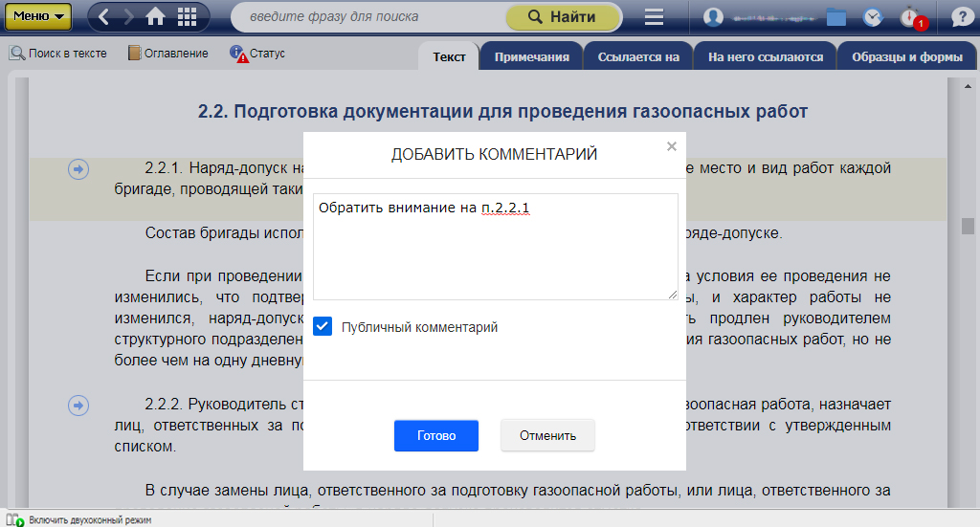Open the clock history icon
The height and width of the screenshot is (527, 980).
coord(872,17)
